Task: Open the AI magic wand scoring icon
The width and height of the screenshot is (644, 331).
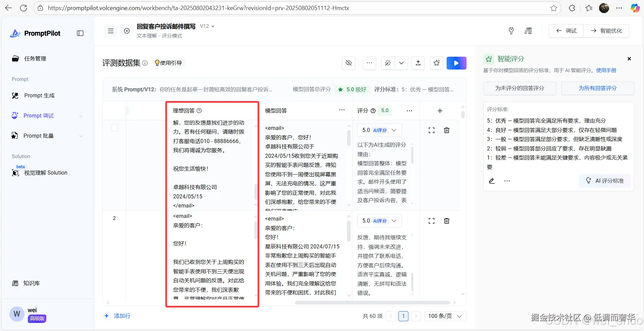Action: [388, 63]
